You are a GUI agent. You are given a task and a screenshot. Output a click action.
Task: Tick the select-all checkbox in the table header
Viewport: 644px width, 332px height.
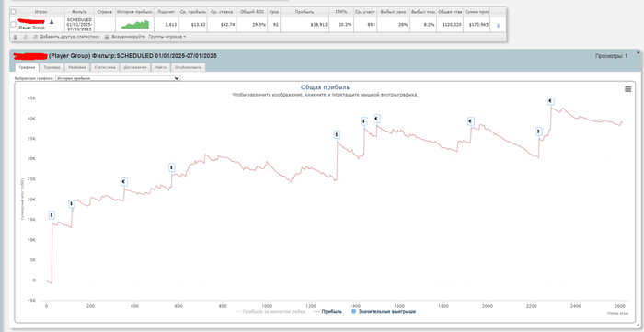(x=13, y=12)
